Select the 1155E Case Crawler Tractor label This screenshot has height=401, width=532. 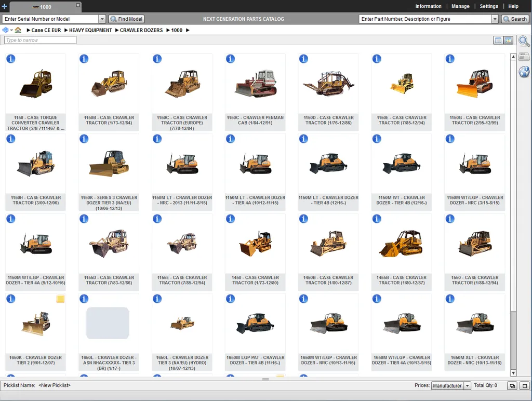(182, 280)
